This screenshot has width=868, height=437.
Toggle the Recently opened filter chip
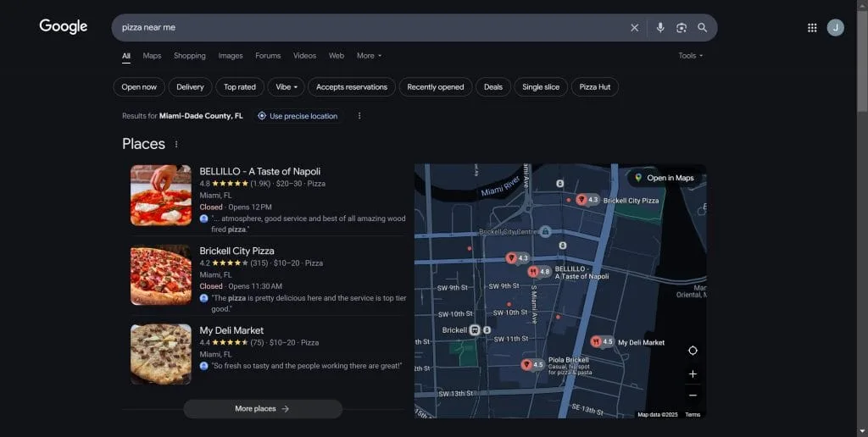pos(435,87)
